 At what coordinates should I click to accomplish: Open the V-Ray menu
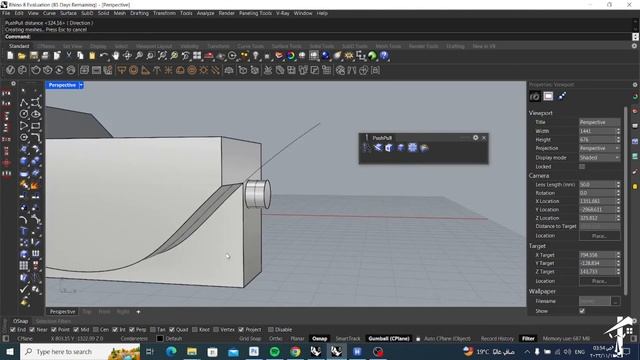[x=282, y=13]
